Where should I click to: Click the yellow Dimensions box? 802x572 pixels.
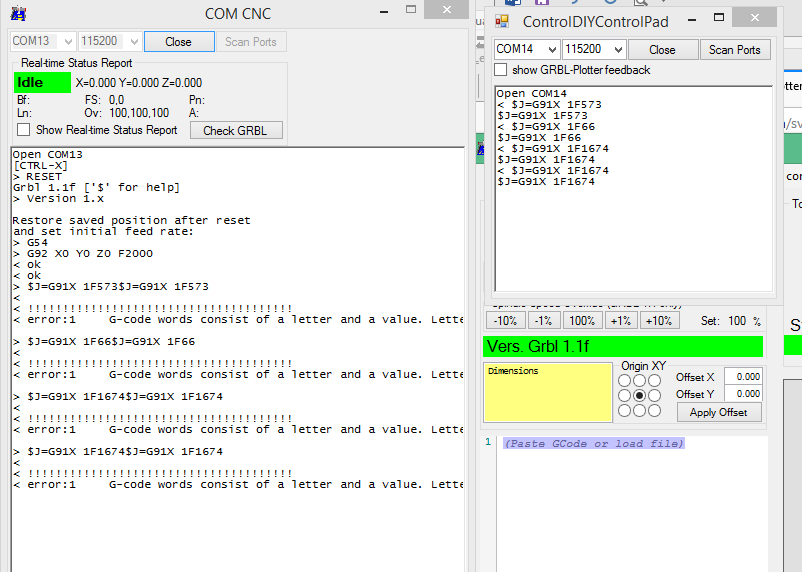coord(548,392)
